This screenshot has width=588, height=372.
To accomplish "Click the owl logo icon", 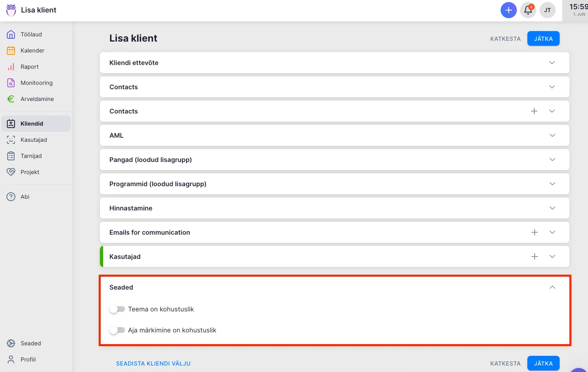I will tap(11, 10).
